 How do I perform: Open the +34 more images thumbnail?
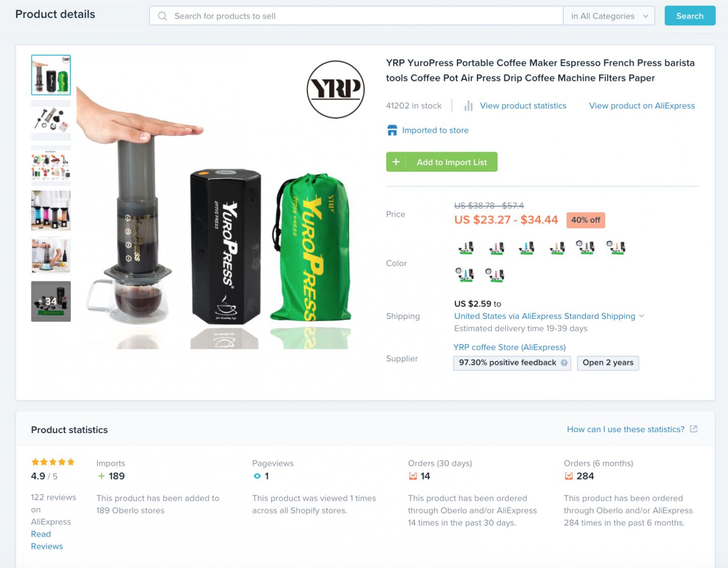point(51,302)
